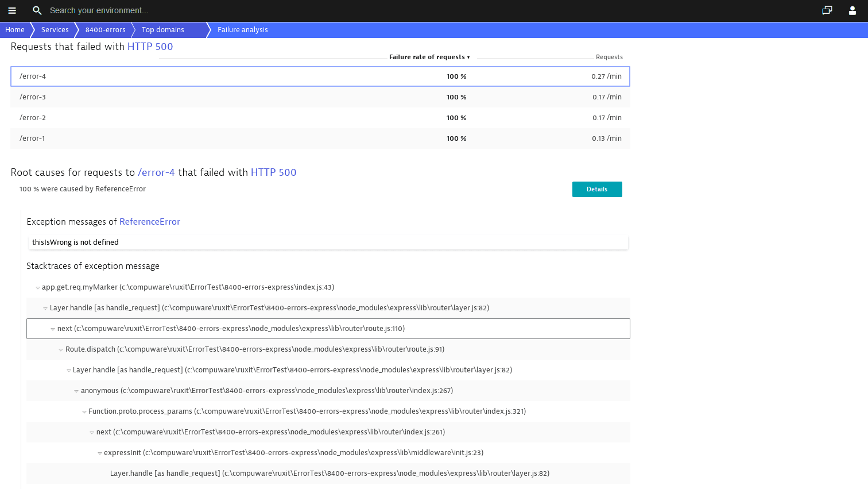Open the 8400-errors breadcrumb
This screenshot has height=489, width=868.
point(106,30)
